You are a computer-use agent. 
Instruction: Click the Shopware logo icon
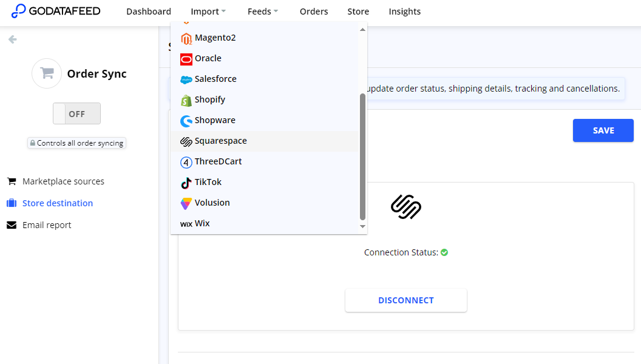click(186, 121)
